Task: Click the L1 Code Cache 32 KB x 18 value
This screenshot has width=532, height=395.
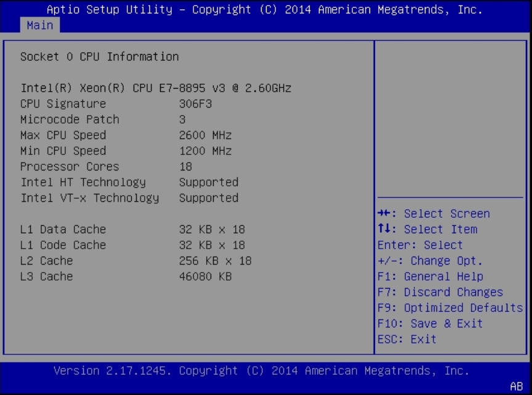Action: click(212, 245)
